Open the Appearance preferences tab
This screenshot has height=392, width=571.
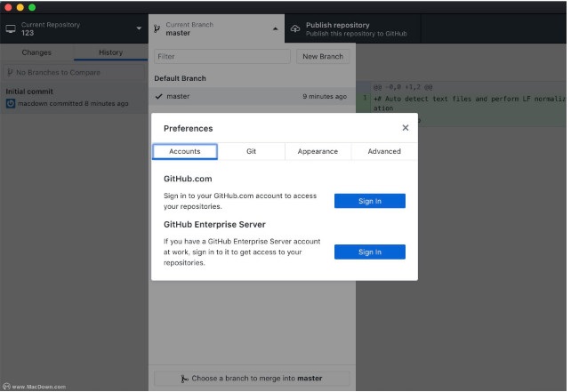318,151
